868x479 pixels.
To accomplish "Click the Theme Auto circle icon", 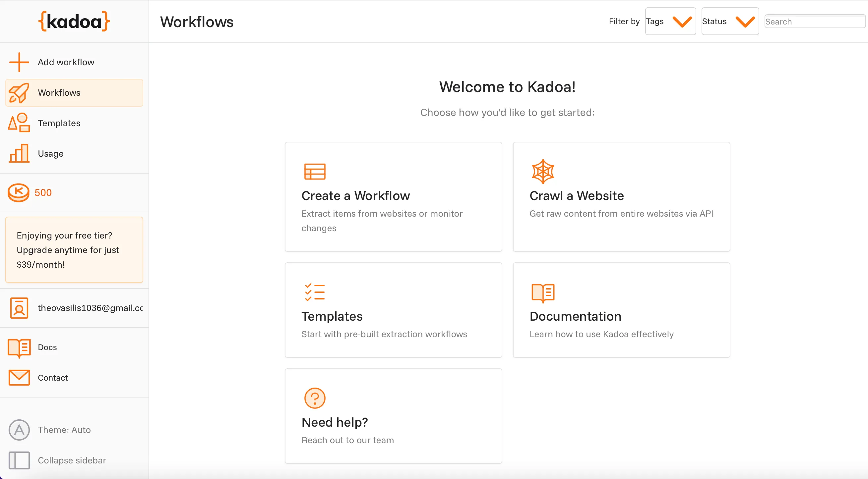I will pos(19,430).
